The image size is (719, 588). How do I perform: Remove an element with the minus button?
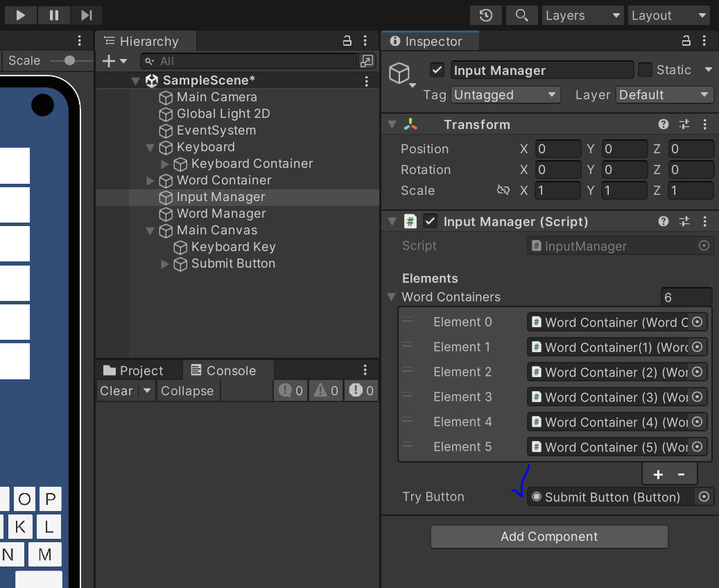[682, 475]
